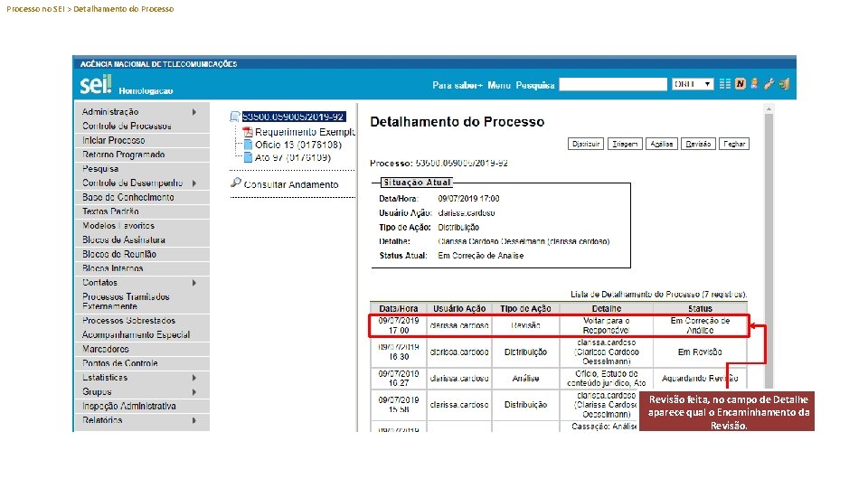The image size is (868, 488).
Task: Open Inspeção Administrativa menu item
Action: click(x=129, y=406)
